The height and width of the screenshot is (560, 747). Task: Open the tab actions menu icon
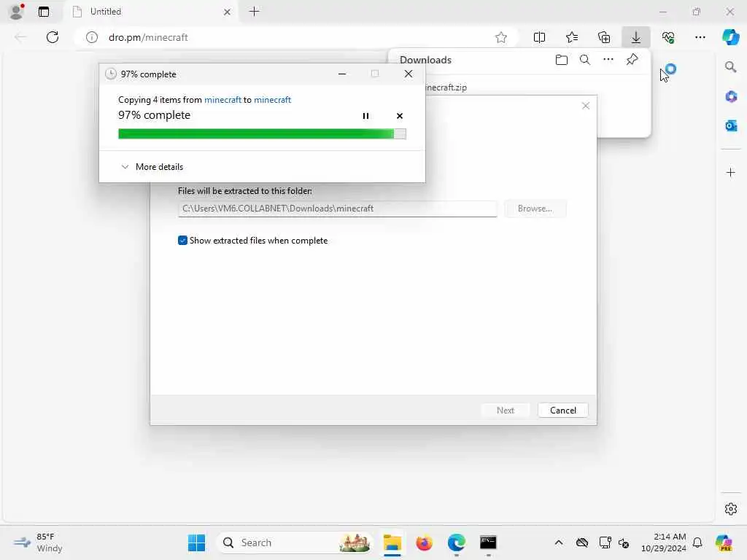coord(44,12)
